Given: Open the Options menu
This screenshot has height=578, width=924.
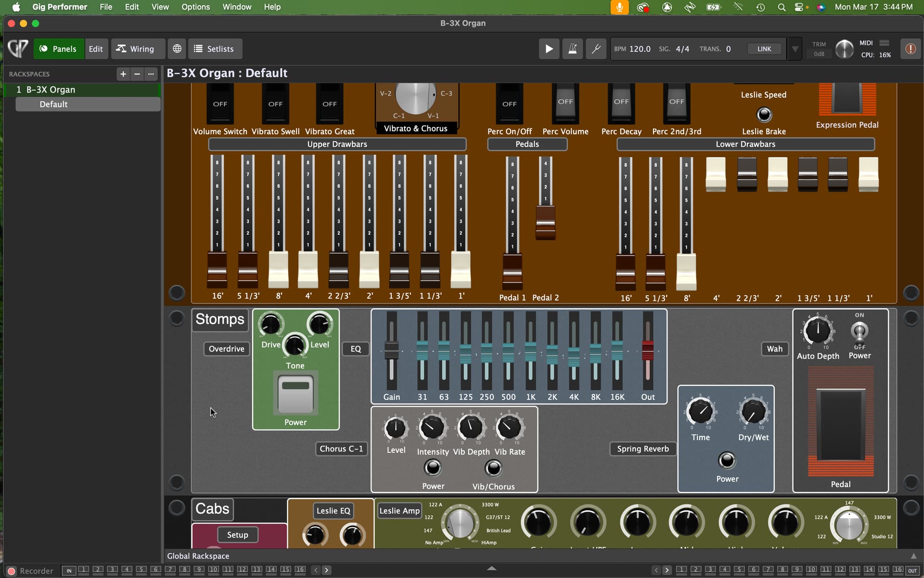Looking at the screenshot, I should click(x=195, y=7).
